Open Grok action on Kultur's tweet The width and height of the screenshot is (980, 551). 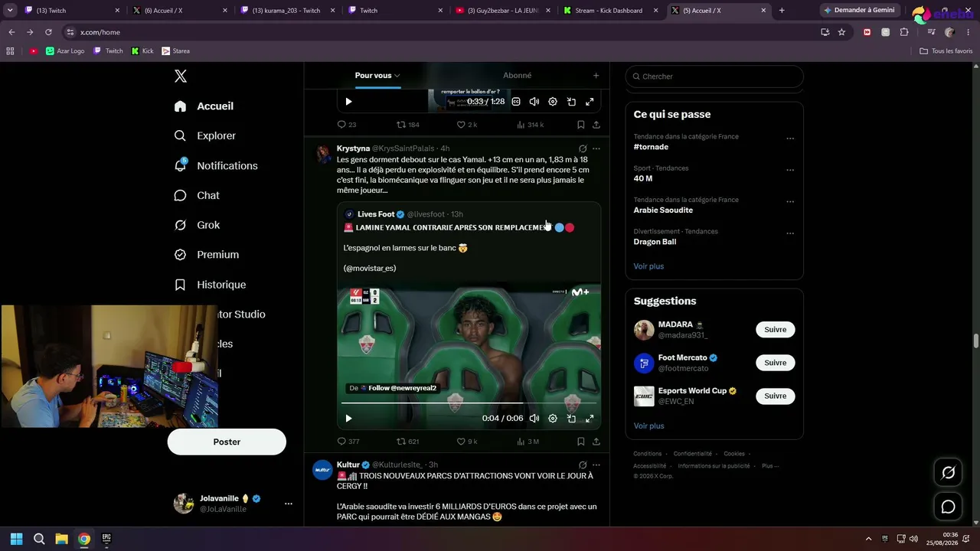[x=583, y=465]
